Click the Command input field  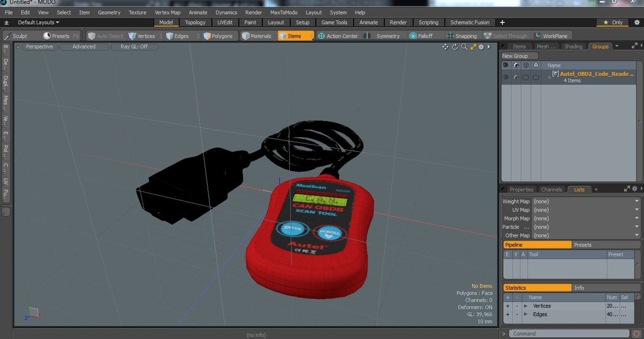click(x=569, y=334)
